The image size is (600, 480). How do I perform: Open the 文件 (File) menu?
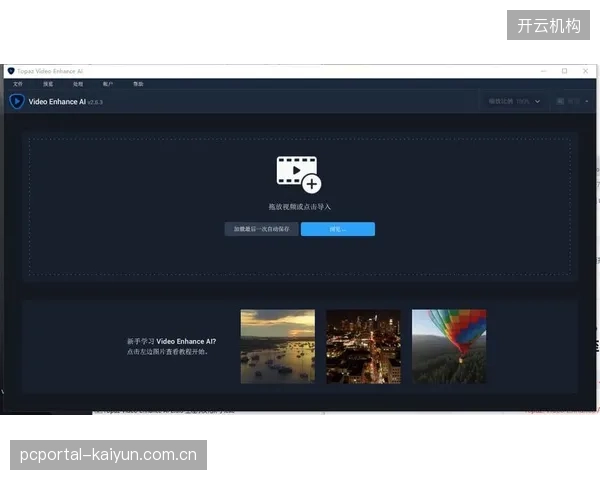18,84
